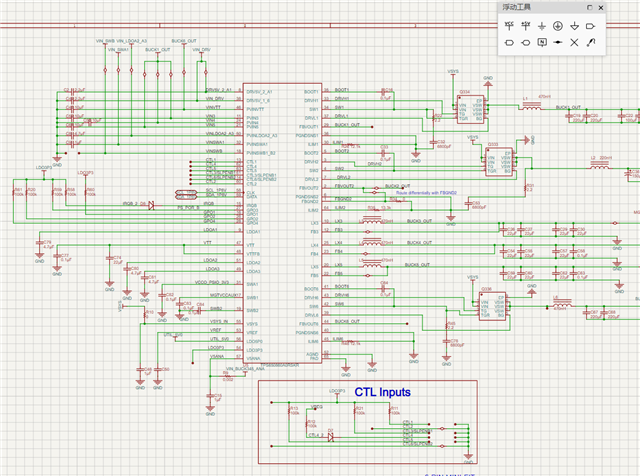Select triangle GND symbol tool

click(x=574, y=26)
